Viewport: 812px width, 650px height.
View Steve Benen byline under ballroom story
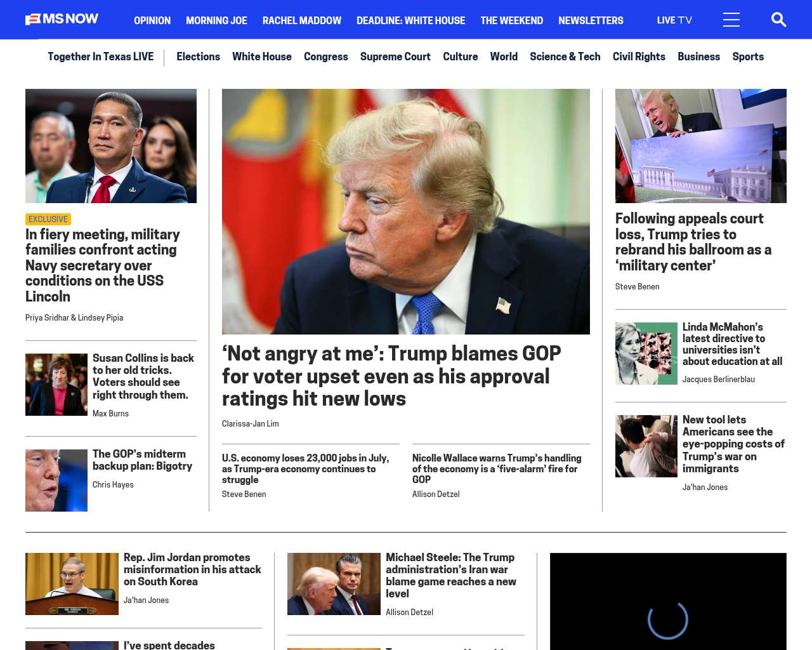637,287
